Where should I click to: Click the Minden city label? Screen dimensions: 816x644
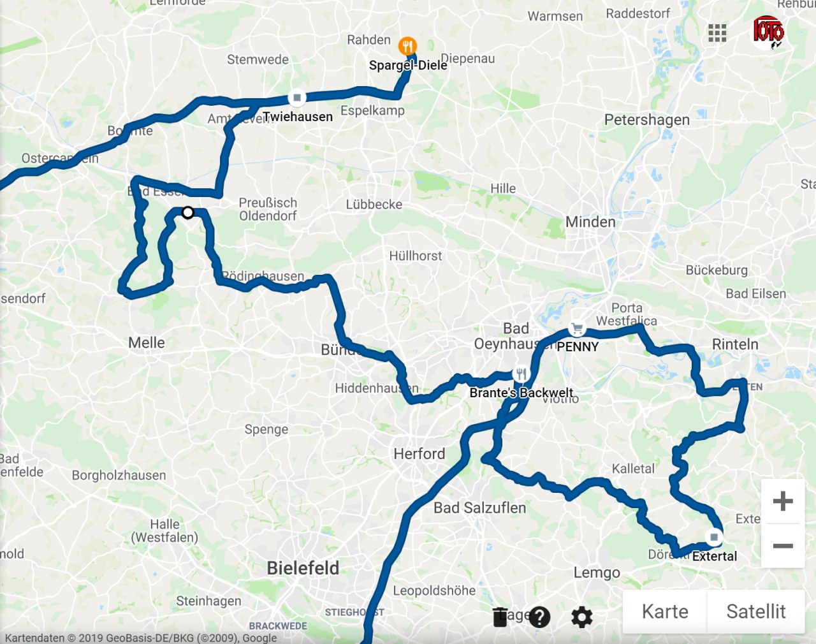tap(590, 222)
